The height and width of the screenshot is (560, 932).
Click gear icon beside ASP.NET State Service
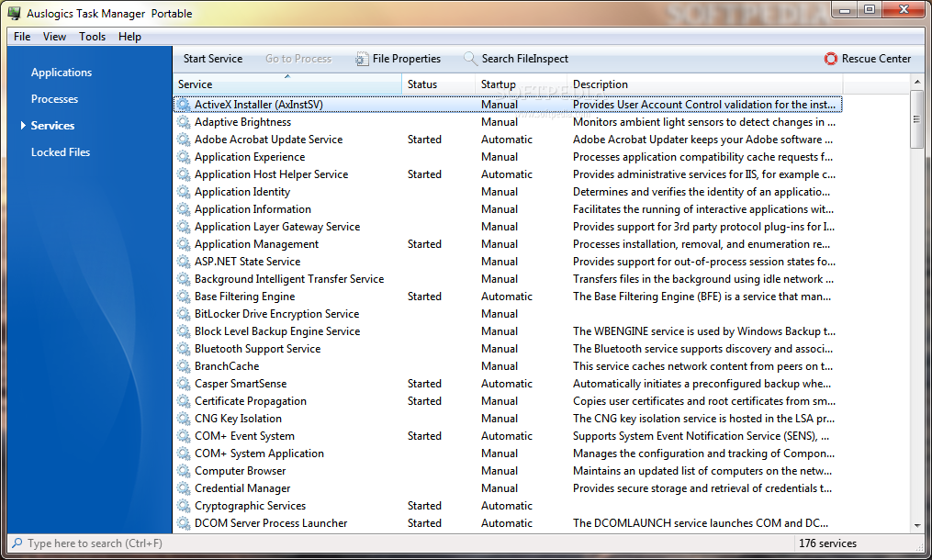[184, 262]
